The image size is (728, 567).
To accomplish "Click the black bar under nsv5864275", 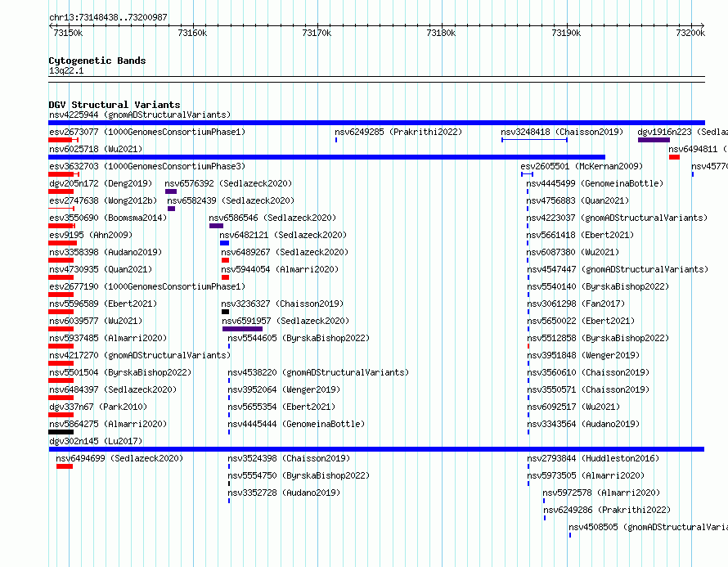I will point(61,432).
